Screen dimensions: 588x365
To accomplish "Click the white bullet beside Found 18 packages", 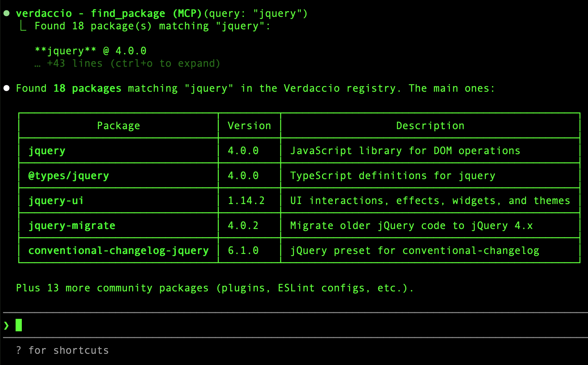I will (x=7, y=88).
